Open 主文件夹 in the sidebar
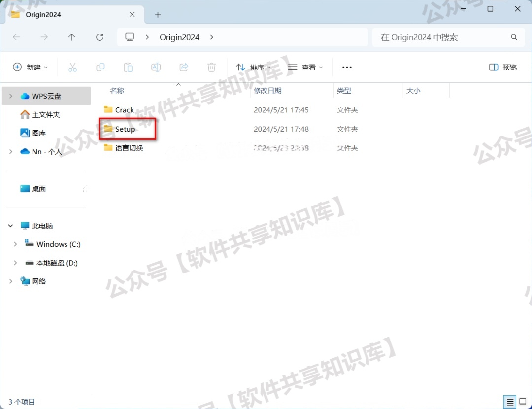The width and height of the screenshot is (532, 409). pyautogui.click(x=46, y=115)
